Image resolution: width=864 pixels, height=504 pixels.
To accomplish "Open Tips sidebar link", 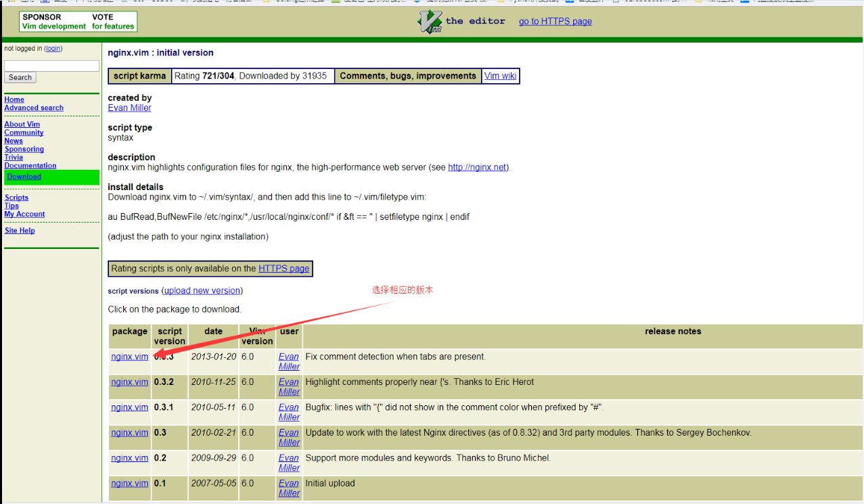I will click(12, 206).
